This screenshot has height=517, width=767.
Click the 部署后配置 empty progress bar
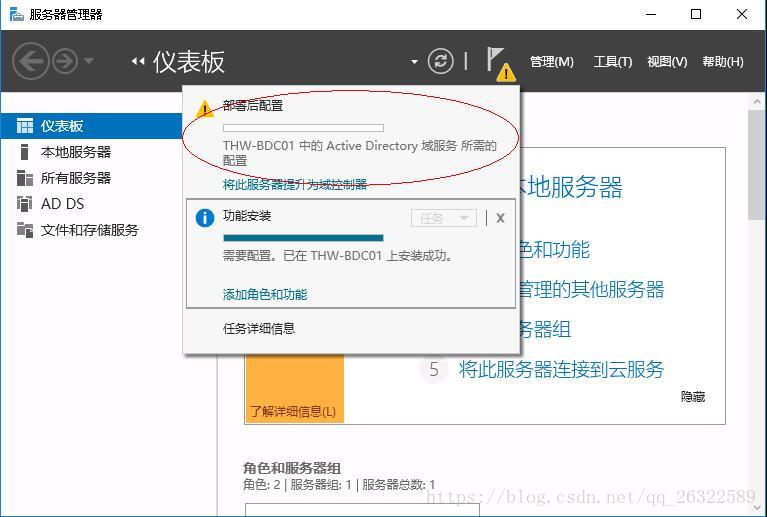[303, 128]
